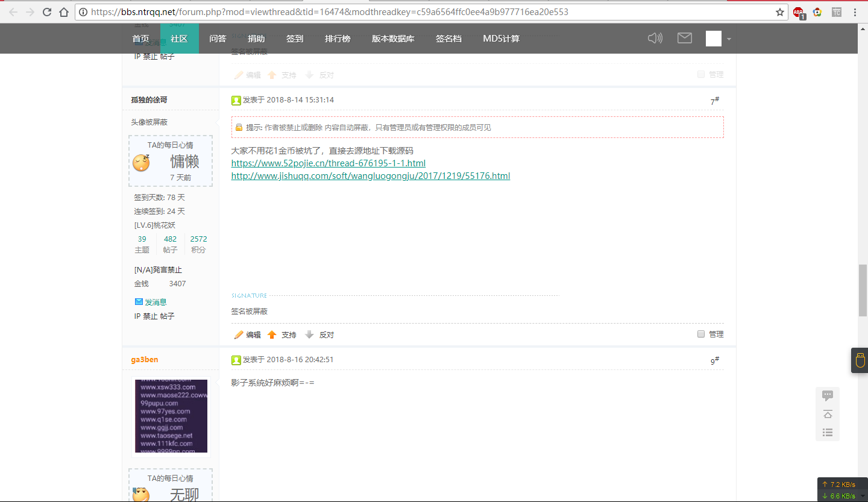This screenshot has height=502, width=868.
Task: Click green author icon on post 9#
Action: (x=236, y=360)
